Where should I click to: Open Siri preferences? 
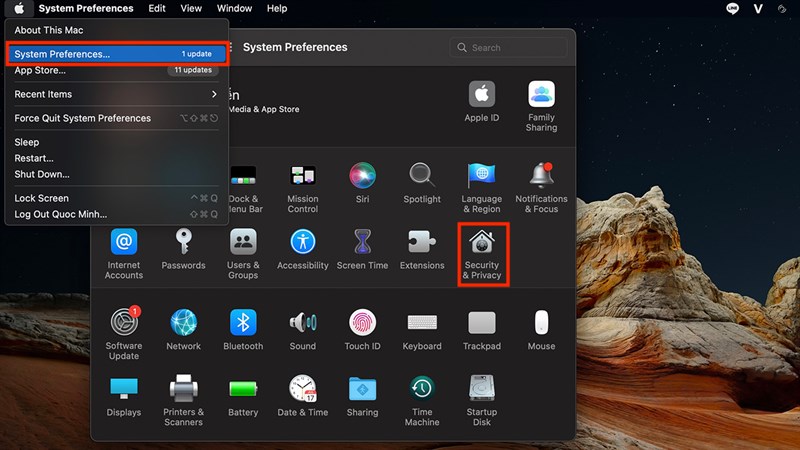point(362,183)
